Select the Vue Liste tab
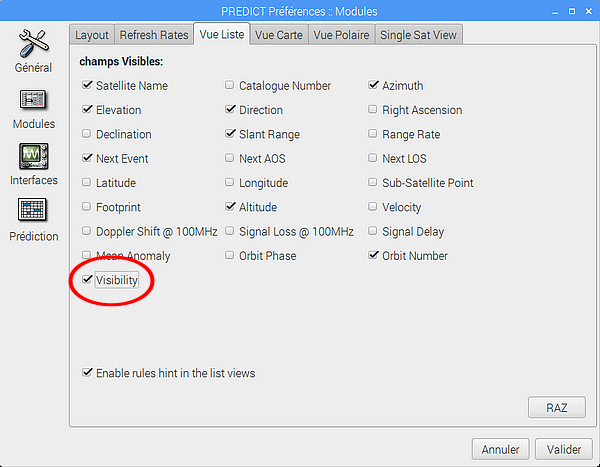The height and width of the screenshot is (467, 600). pos(222,34)
